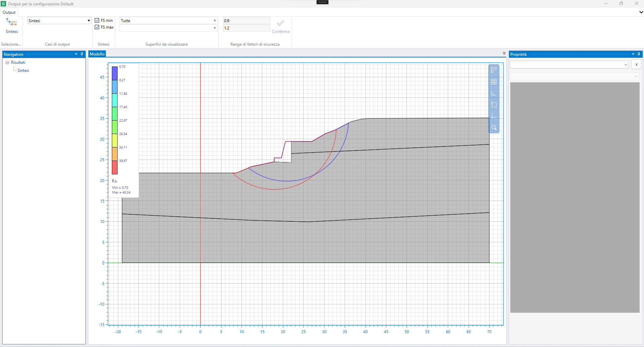Click the Conferma checkmark button
Image resolution: width=644 pixels, height=347 pixels.
point(281,26)
